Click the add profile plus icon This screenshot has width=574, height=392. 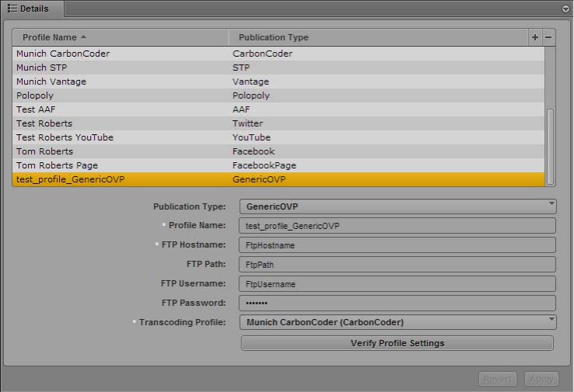click(535, 37)
